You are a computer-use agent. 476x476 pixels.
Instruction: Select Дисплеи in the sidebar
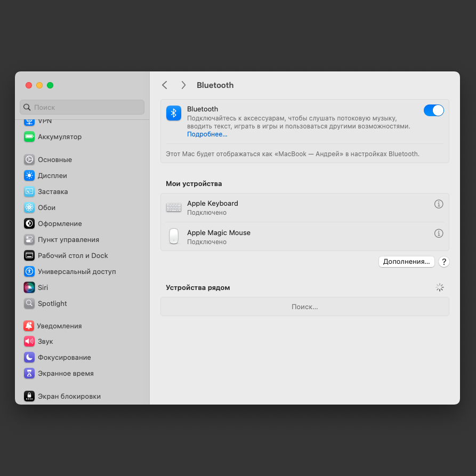(52, 176)
